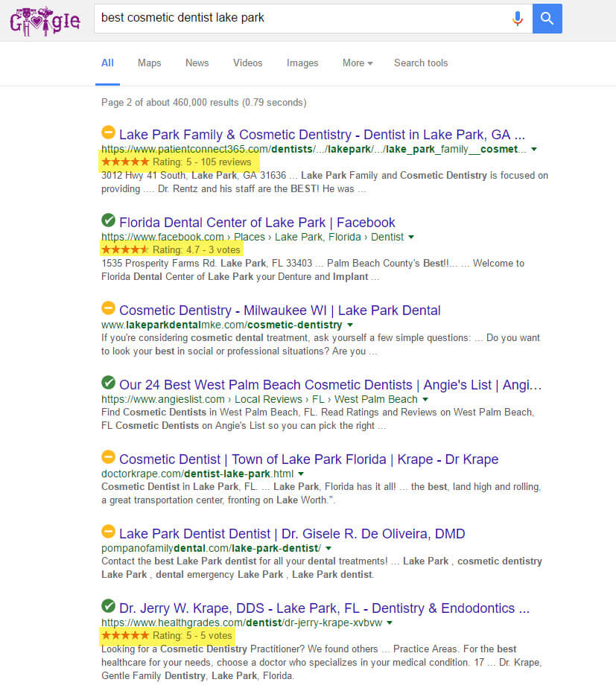Click 'Rating: 5 - 5 votes' text

click(192, 636)
